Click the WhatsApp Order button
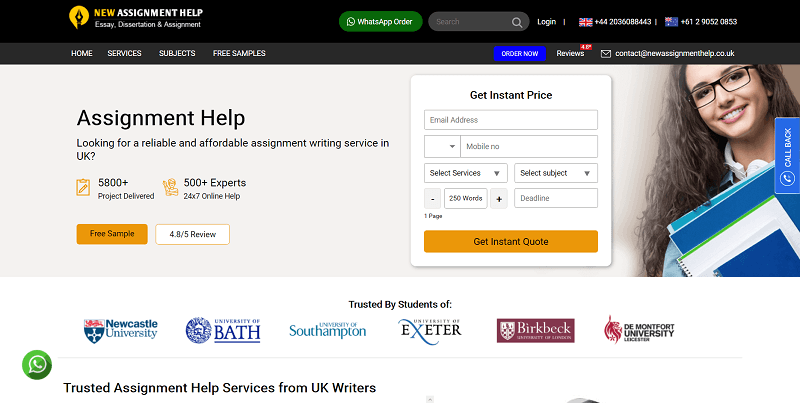The width and height of the screenshot is (800, 403). click(x=380, y=21)
